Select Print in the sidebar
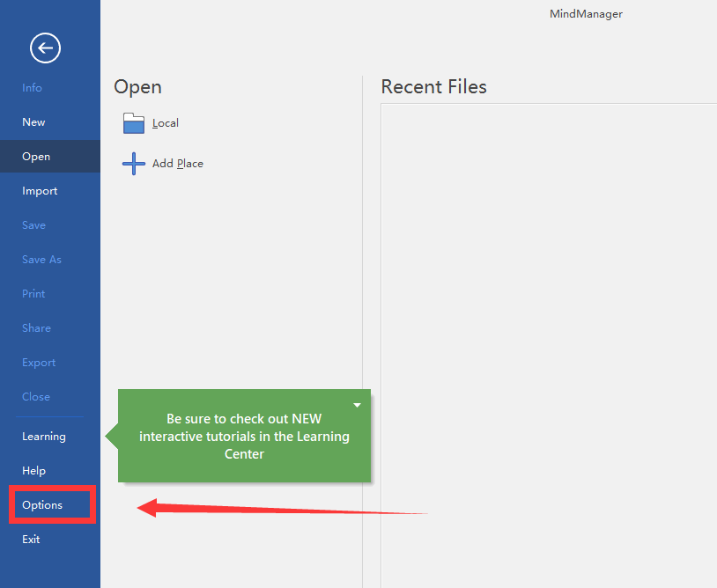The height and width of the screenshot is (588, 717). (x=33, y=294)
